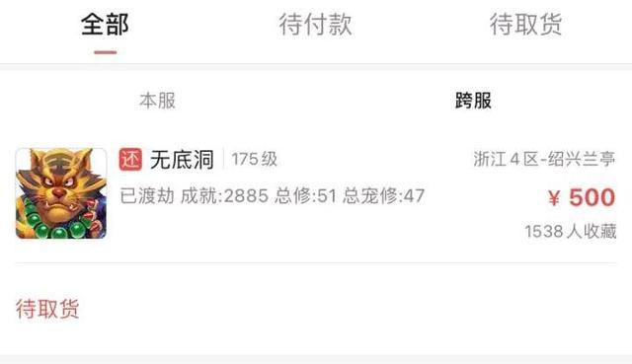632x364 pixels.
Task: Switch to the 全部 tab
Action: pyautogui.click(x=106, y=24)
